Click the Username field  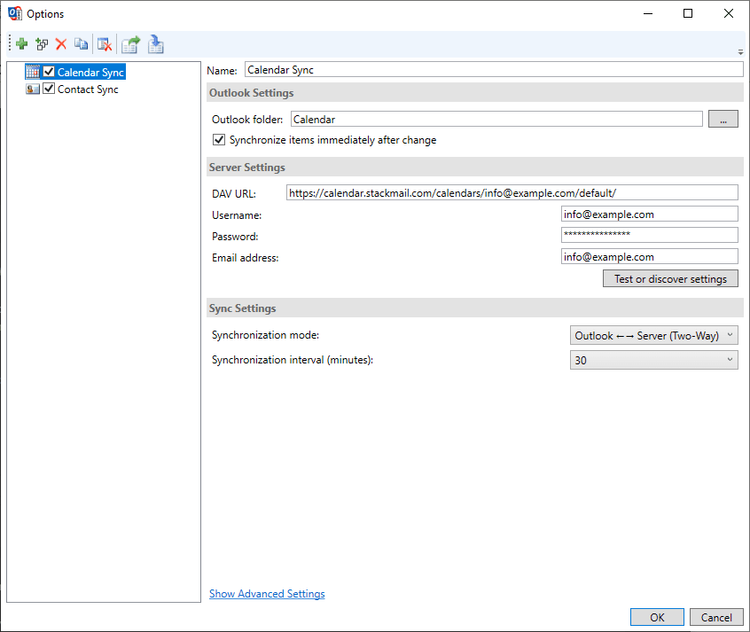click(x=650, y=214)
